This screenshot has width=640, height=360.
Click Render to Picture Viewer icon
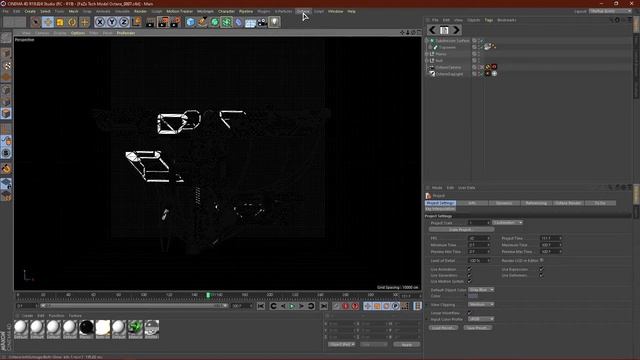coord(163,22)
